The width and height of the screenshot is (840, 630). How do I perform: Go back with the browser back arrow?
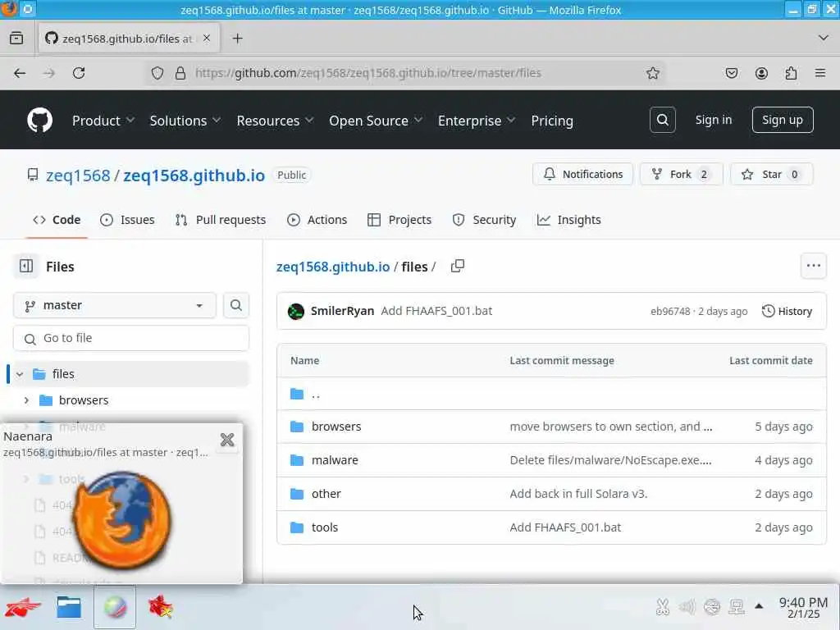point(20,73)
